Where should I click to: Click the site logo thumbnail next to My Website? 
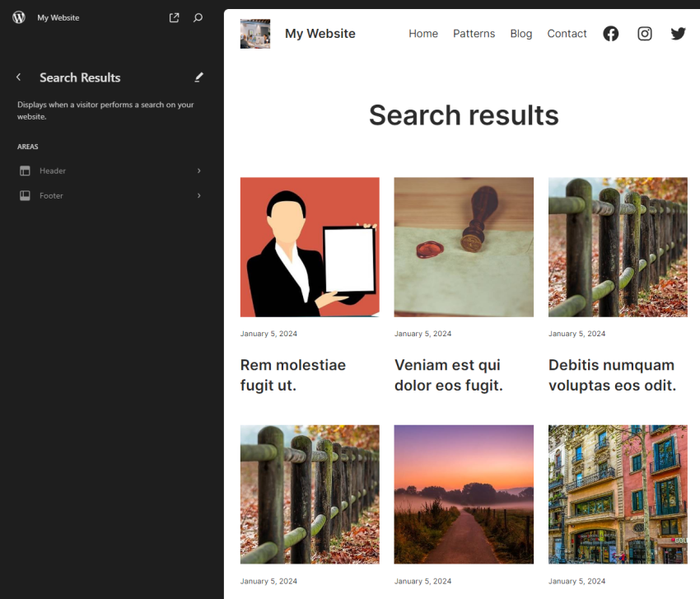click(x=254, y=34)
